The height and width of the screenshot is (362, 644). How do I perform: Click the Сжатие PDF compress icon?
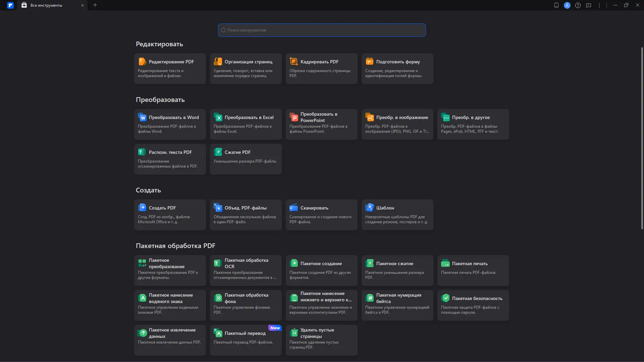click(x=218, y=152)
